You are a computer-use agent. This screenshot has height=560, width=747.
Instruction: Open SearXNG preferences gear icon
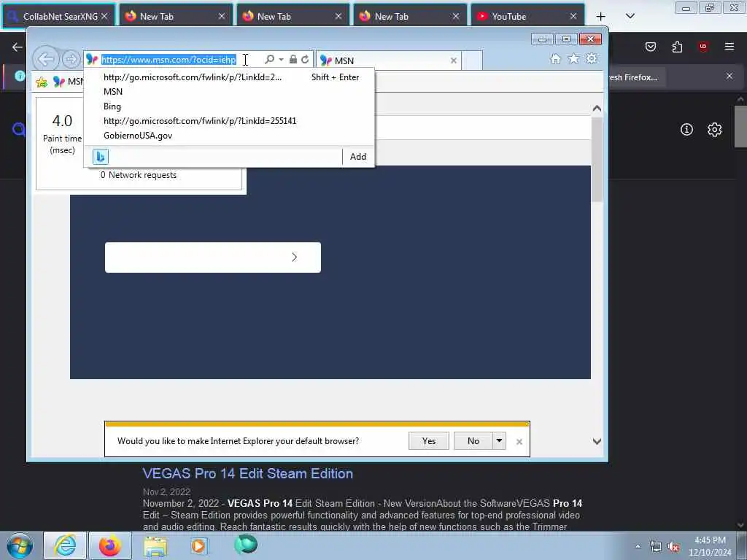[714, 130]
